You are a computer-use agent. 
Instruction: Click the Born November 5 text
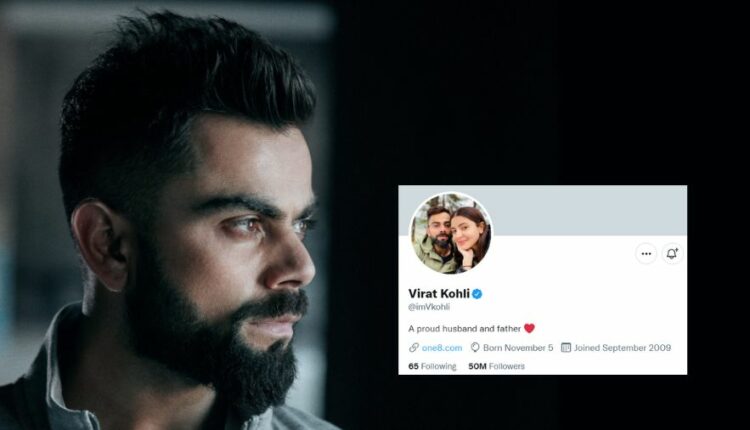click(518, 348)
